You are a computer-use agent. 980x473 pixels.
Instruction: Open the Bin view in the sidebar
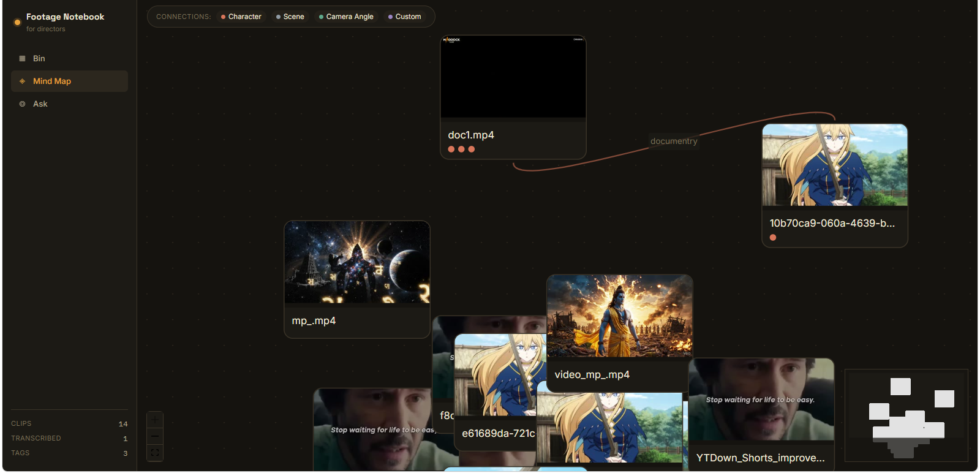(x=69, y=58)
